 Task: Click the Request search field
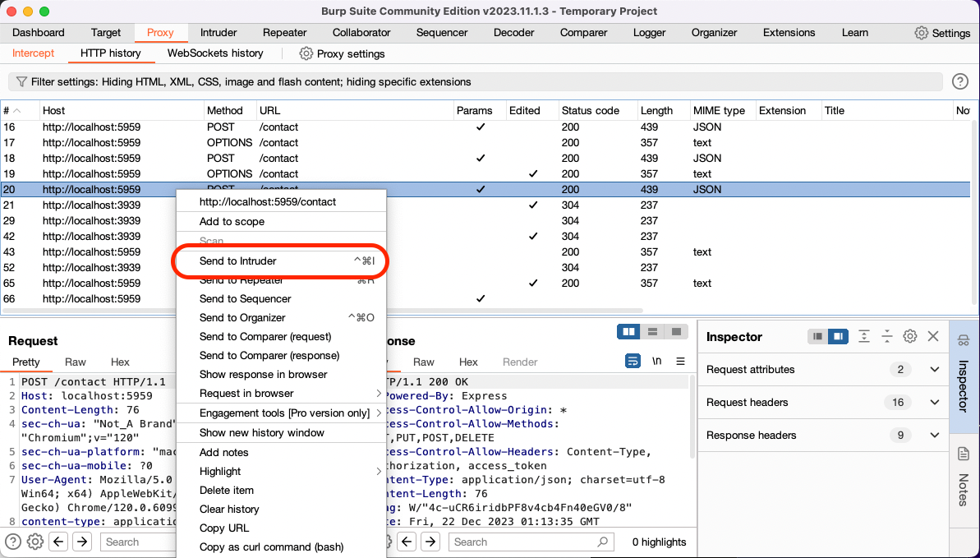tap(138, 542)
